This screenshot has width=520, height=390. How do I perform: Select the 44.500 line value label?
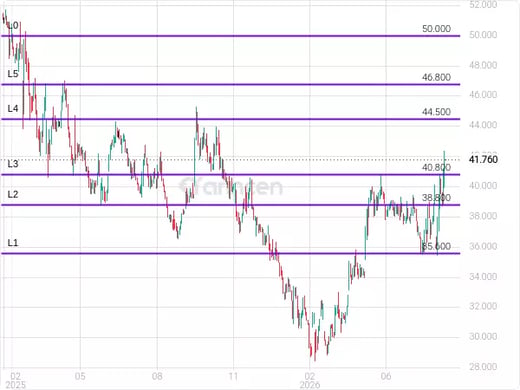(x=436, y=112)
